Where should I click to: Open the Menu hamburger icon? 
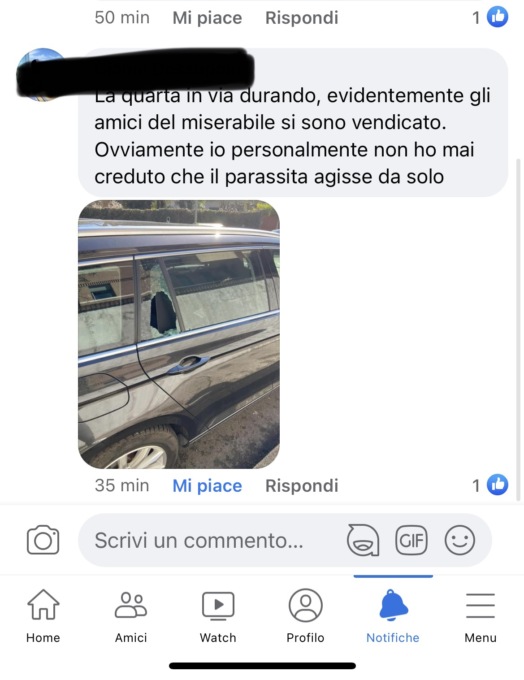pos(480,616)
